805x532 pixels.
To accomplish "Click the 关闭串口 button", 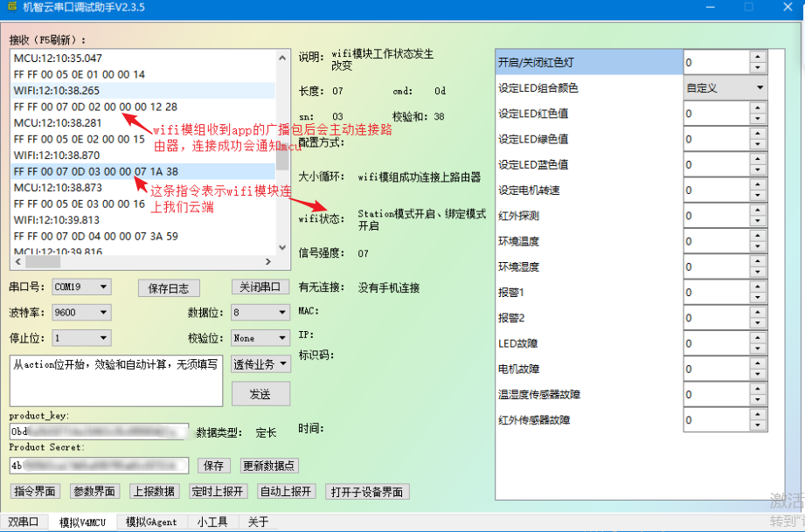I will [x=260, y=287].
